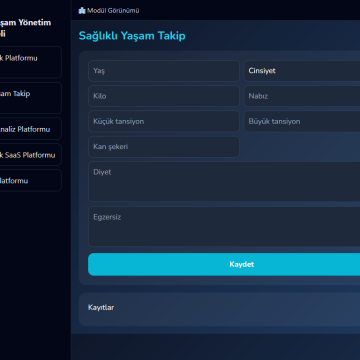Click the Nabız input field
The image size is (360, 360).
pos(302,96)
